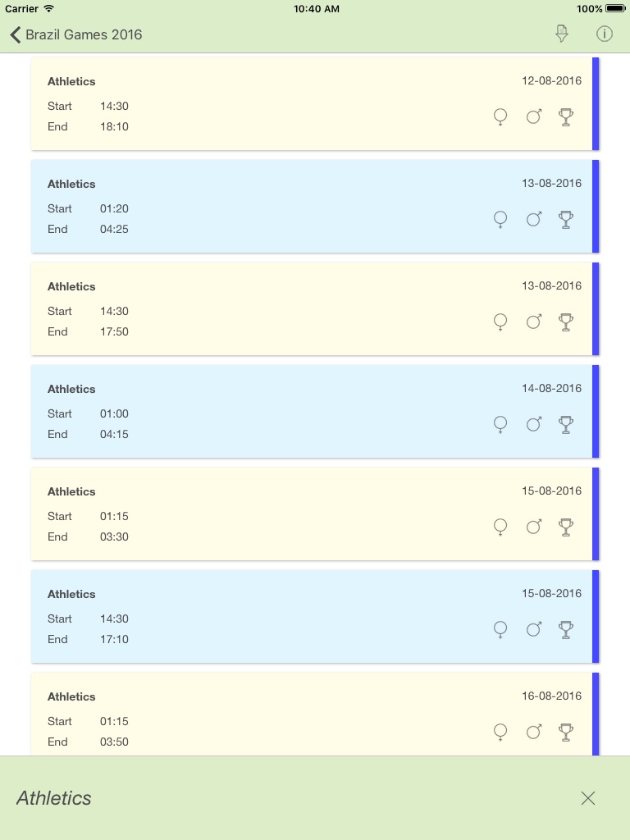Tap trophy icon on 15-08-2016 14:30 event

click(x=565, y=629)
